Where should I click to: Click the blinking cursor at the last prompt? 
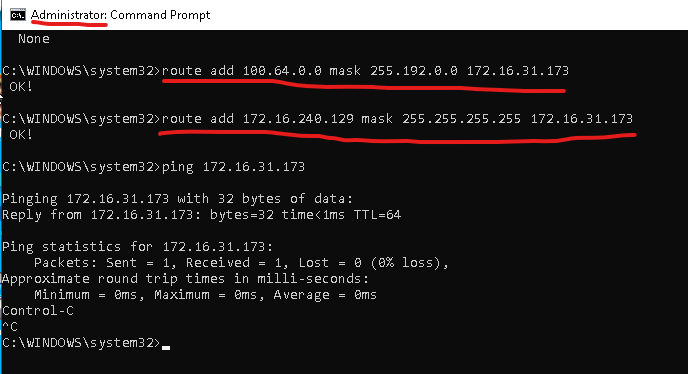[x=165, y=348]
